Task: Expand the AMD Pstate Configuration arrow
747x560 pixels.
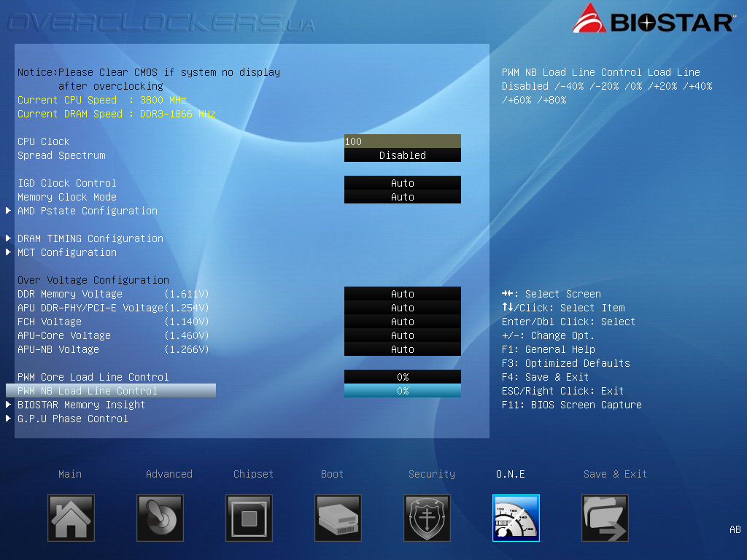Action: point(8,211)
